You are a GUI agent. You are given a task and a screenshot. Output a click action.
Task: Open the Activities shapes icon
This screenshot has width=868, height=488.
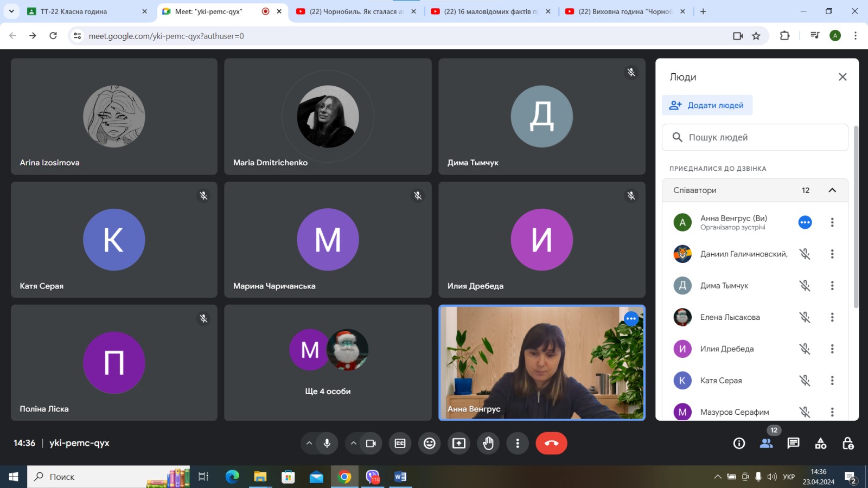pos(820,444)
